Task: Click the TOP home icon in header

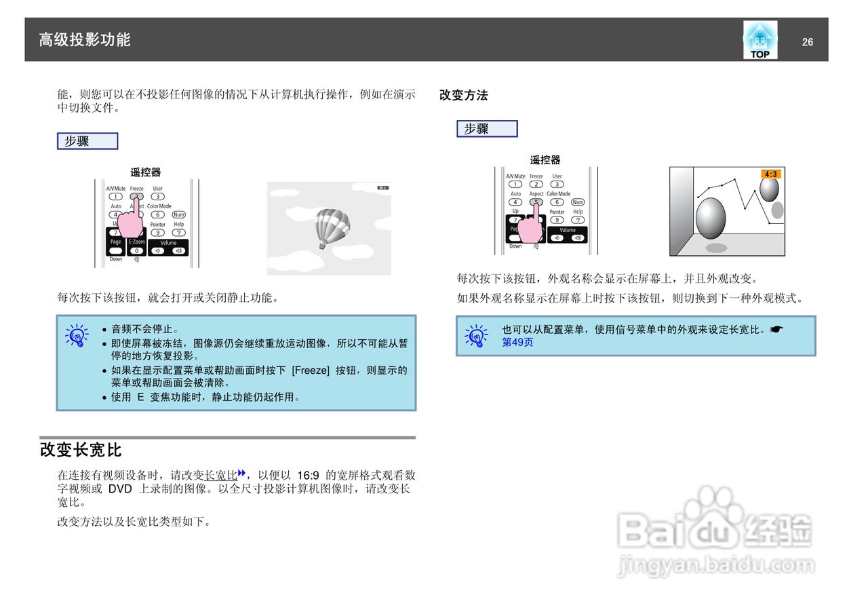Action: pos(759,40)
